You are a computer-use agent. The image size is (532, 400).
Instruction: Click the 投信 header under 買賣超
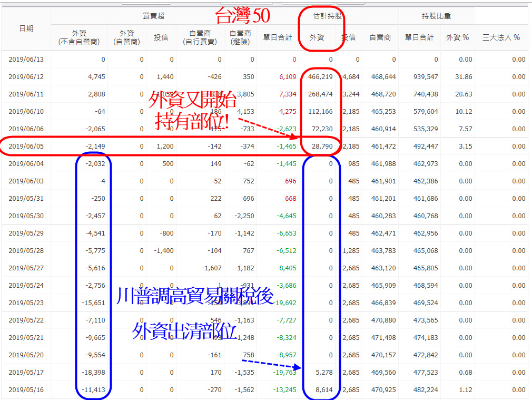click(161, 37)
